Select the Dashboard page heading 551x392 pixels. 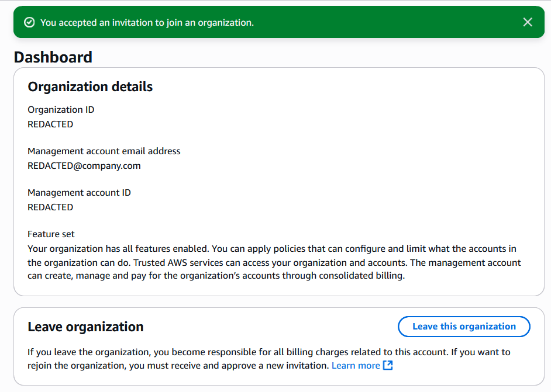(53, 57)
